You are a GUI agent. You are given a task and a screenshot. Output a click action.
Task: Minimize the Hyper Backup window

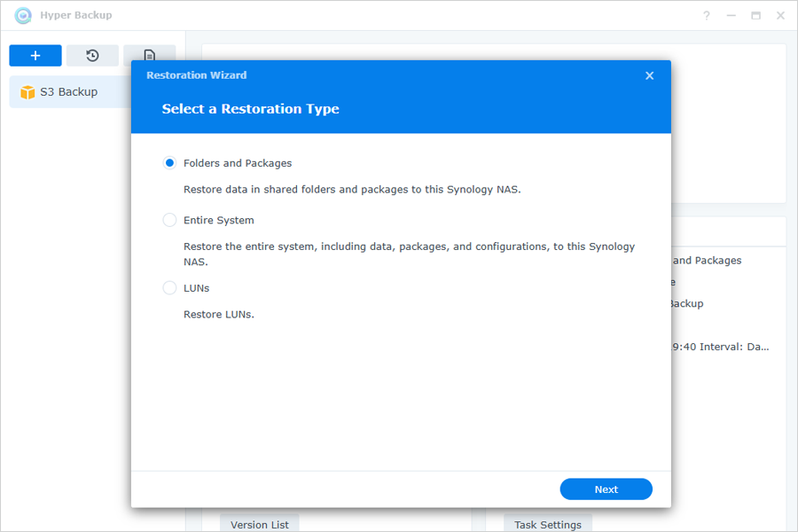(731, 15)
